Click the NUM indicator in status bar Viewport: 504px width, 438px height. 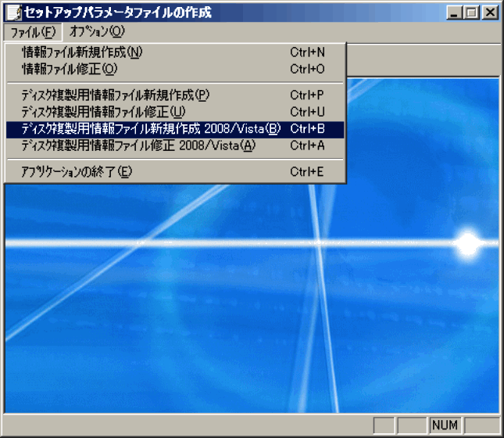[x=445, y=425]
